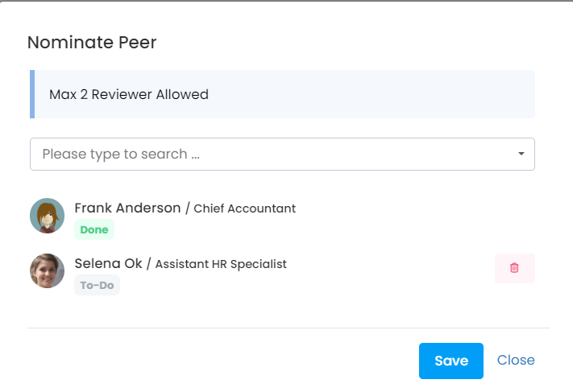The width and height of the screenshot is (573, 392).
Task: Click the green Done status badge
Action: click(x=94, y=229)
